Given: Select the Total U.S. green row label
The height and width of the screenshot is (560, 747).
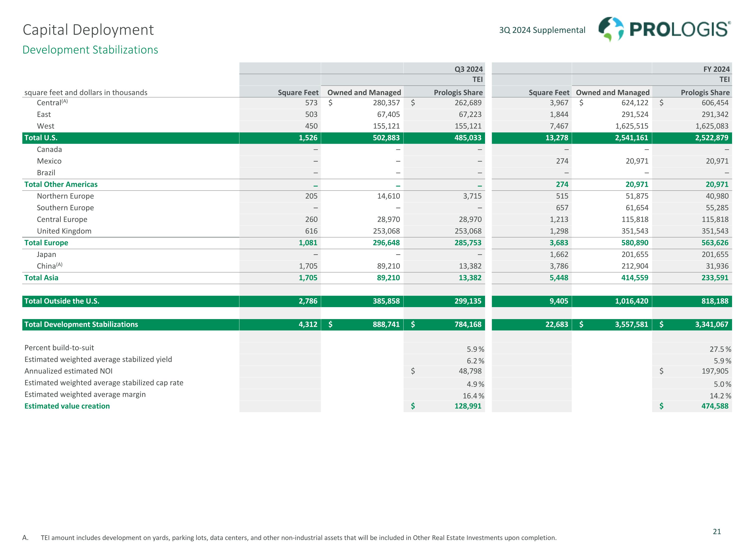Looking at the screenshot, I should pyautogui.click(x=41, y=138).
